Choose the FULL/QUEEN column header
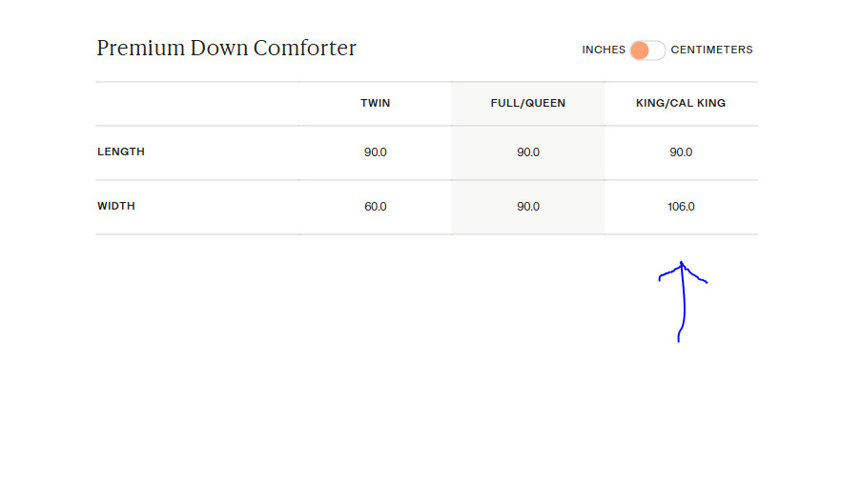841x504 pixels. 528,104
